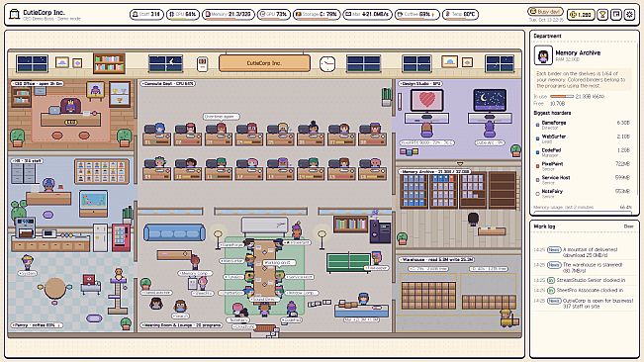Click the cat tree in the pantry
This screenshot has height=362, width=644.
(118, 292)
